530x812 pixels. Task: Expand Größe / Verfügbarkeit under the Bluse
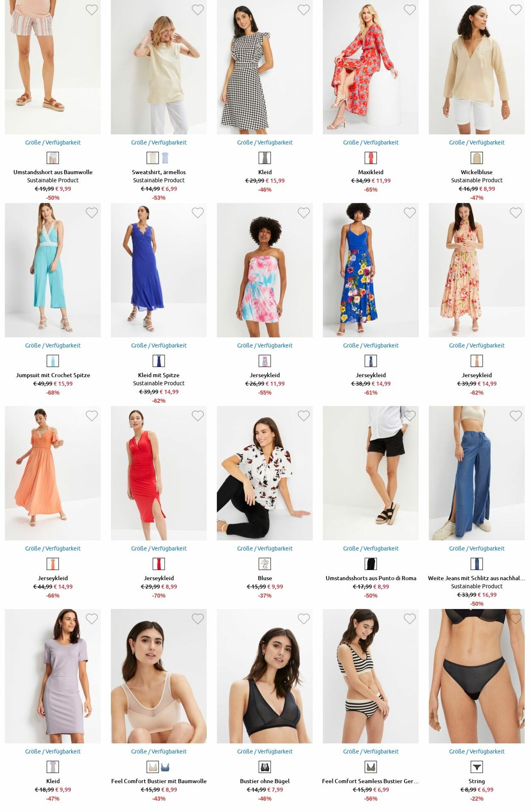pyautogui.click(x=265, y=548)
